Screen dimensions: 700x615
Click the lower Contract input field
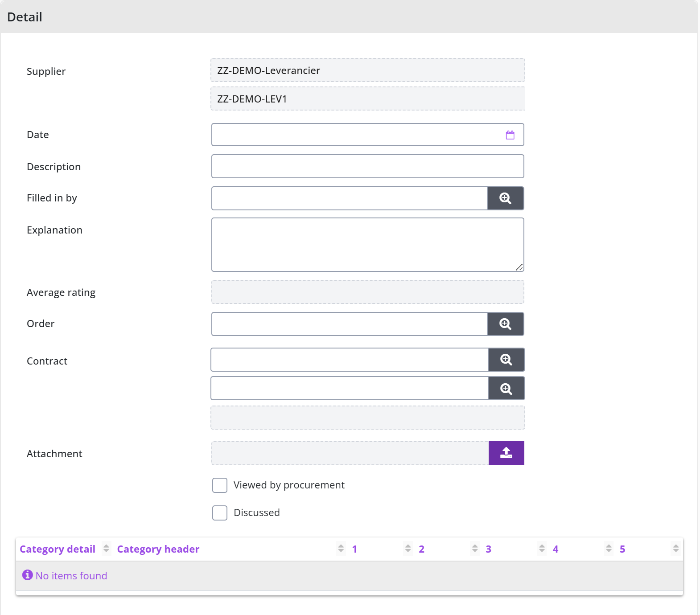tap(350, 388)
